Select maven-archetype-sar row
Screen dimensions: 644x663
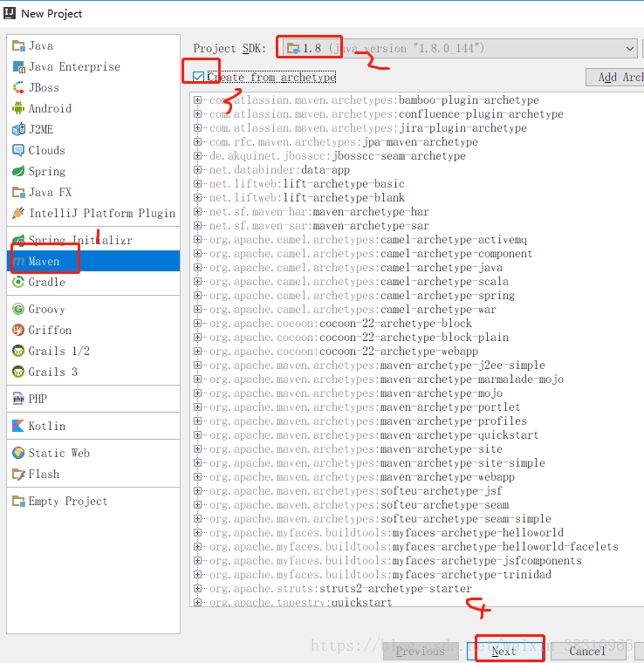(x=319, y=225)
